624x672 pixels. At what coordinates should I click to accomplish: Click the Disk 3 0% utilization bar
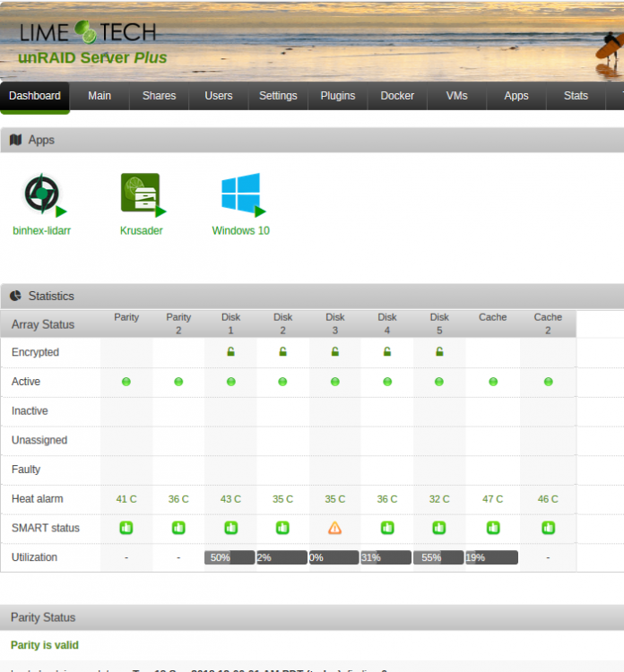334,557
